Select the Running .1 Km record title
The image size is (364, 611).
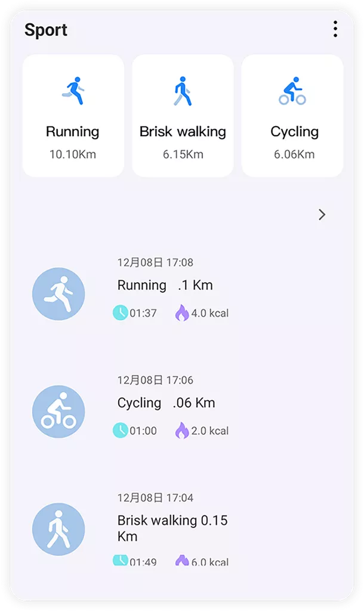(165, 285)
